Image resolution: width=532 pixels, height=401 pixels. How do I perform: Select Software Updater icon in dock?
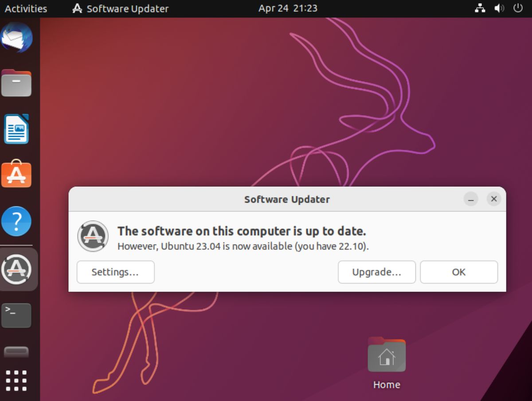[x=16, y=269]
